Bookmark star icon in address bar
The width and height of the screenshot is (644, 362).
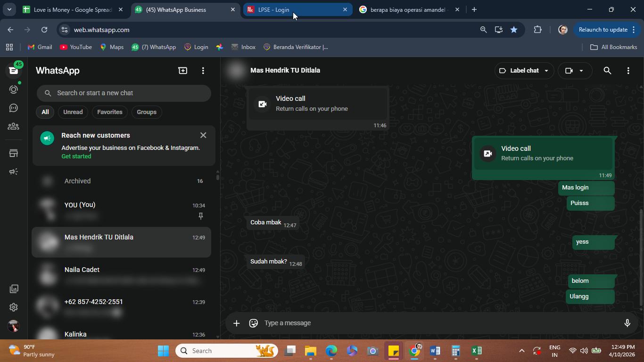point(514,30)
